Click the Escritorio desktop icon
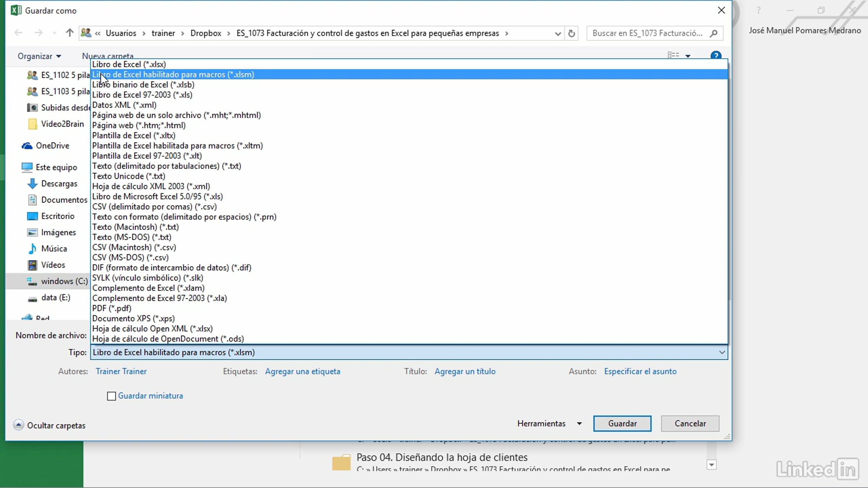 pos(32,216)
